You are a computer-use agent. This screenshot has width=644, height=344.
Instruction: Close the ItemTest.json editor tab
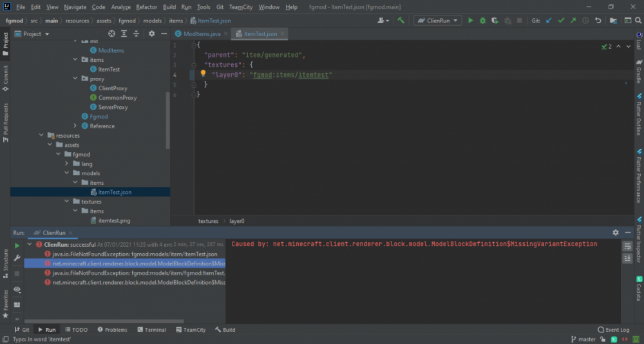pos(283,34)
